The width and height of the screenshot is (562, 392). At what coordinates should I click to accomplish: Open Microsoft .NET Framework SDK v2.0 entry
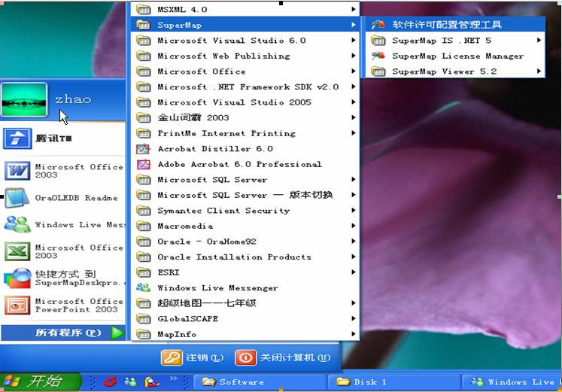[x=245, y=87]
